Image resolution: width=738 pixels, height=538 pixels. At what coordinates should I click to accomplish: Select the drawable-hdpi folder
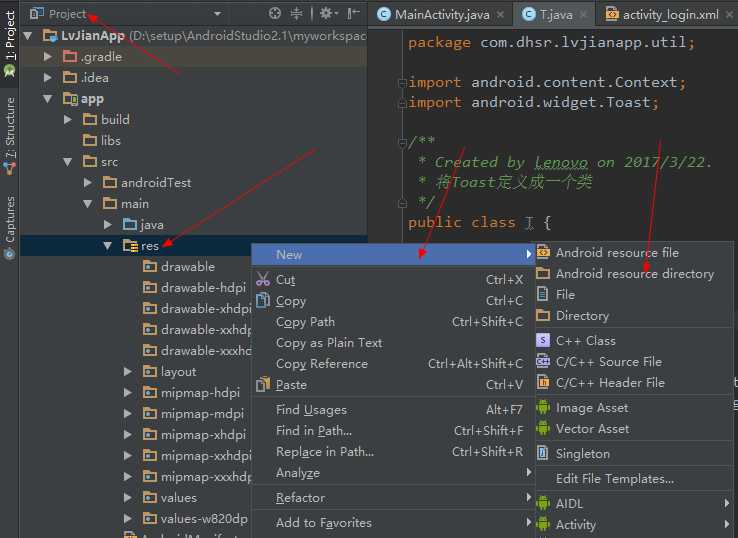(194, 288)
